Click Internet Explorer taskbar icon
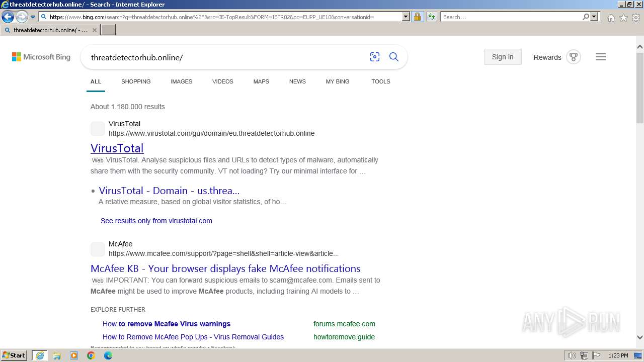The image size is (644, 362). pyautogui.click(x=40, y=355)
